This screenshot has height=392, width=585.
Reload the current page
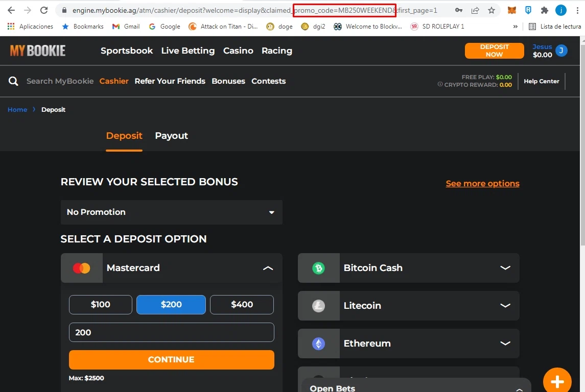pos(44,10)
